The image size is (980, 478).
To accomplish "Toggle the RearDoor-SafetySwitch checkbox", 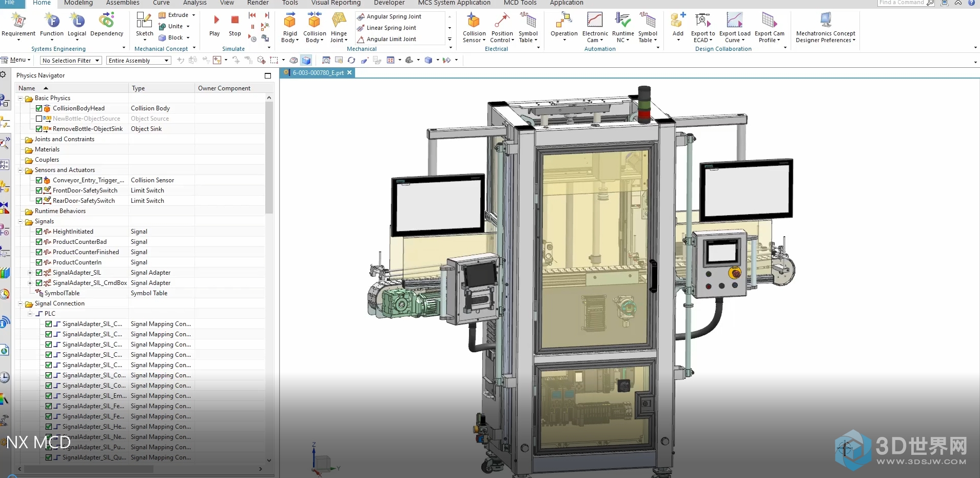I will pyautogui.click(x=39, y=201).
